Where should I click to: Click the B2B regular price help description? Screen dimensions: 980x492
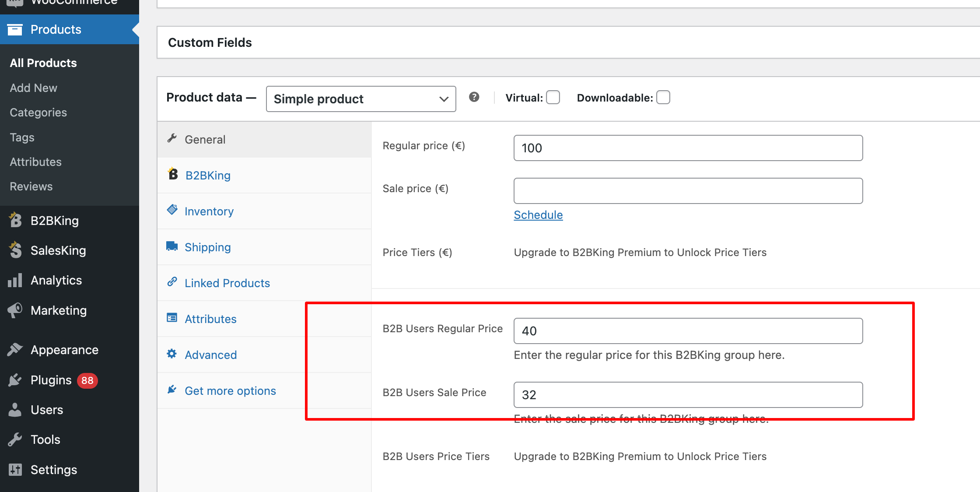point(649,355)
